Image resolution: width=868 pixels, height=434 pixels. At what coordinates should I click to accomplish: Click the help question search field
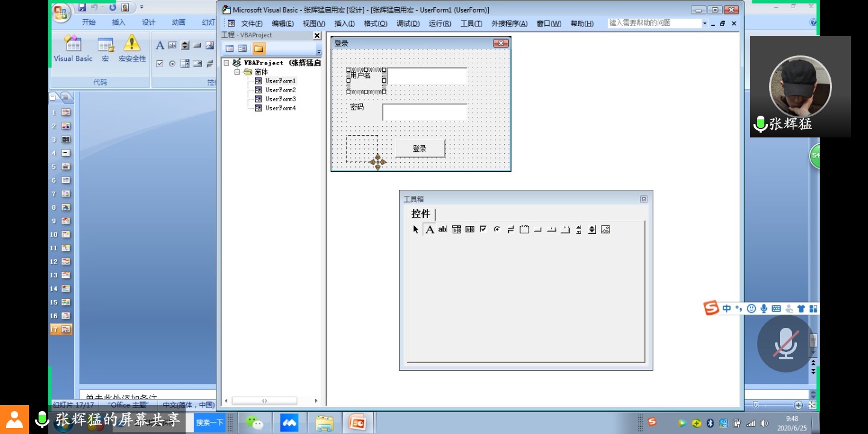pyautogui.click(x=654, y=24)
